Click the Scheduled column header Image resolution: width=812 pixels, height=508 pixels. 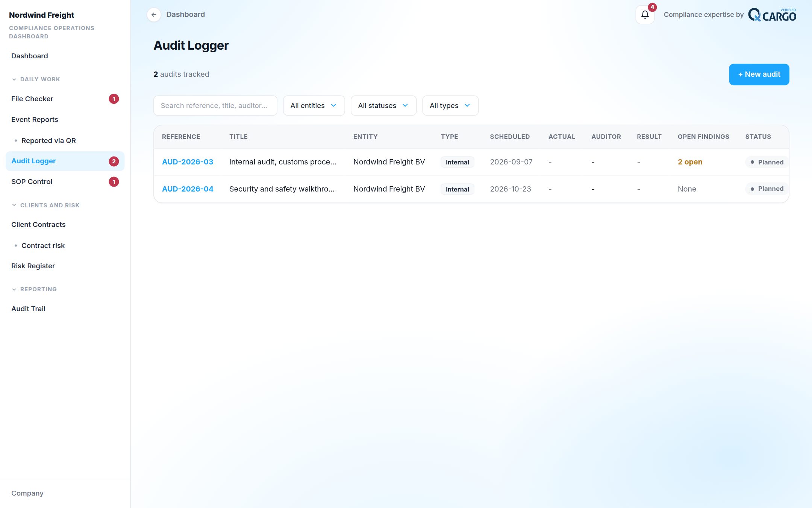click(510, 137)
